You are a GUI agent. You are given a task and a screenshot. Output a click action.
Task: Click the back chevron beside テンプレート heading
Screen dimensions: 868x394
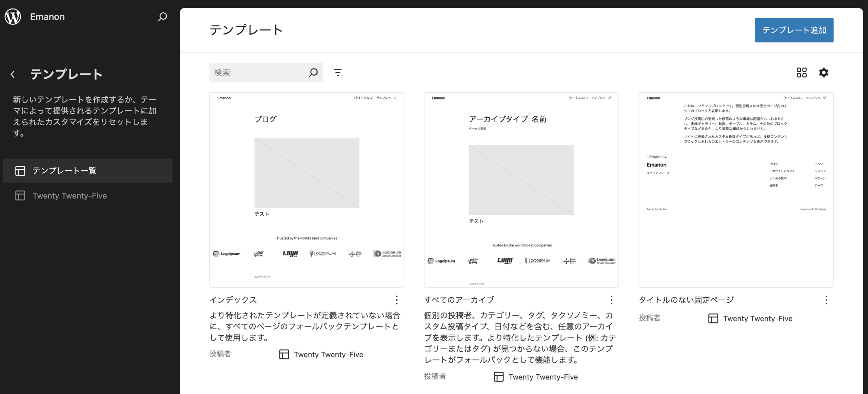pos(13,74)
